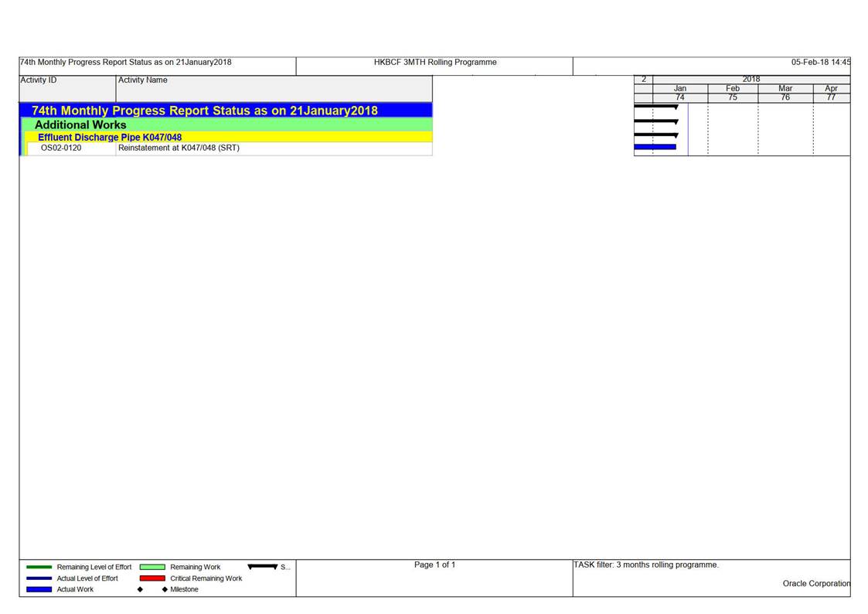Click period number 75 in timeline

pos(733,97)
